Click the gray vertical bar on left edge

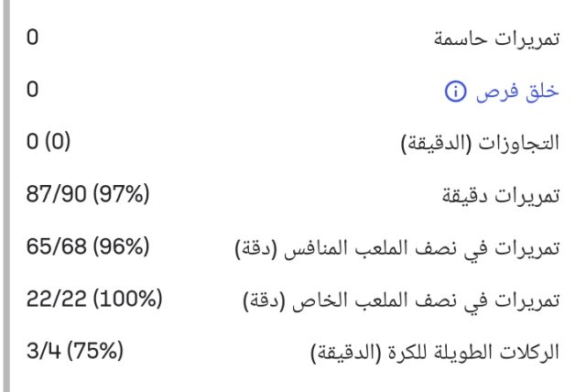pos(5,196)
